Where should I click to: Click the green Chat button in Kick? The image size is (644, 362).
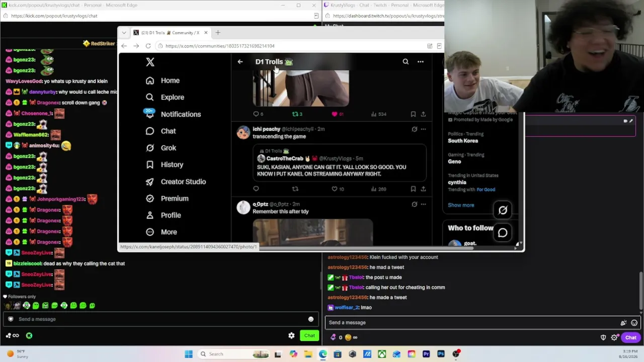tap(309, 336)
